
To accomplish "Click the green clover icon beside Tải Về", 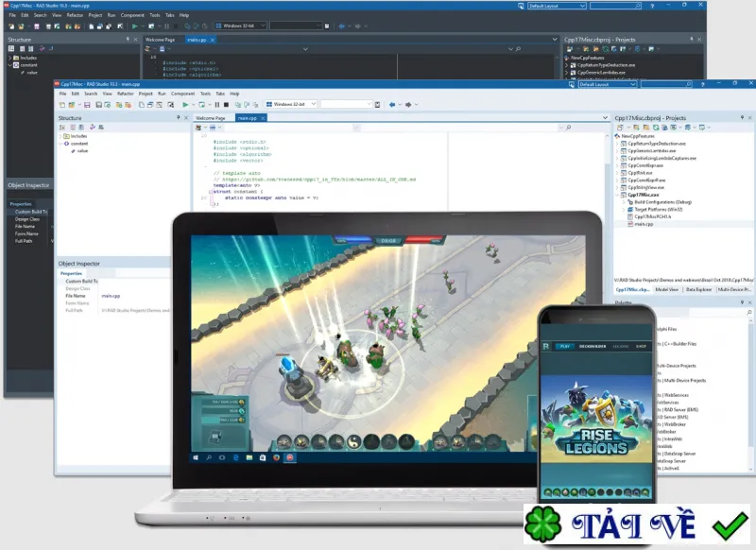I will tap(543, 524).
